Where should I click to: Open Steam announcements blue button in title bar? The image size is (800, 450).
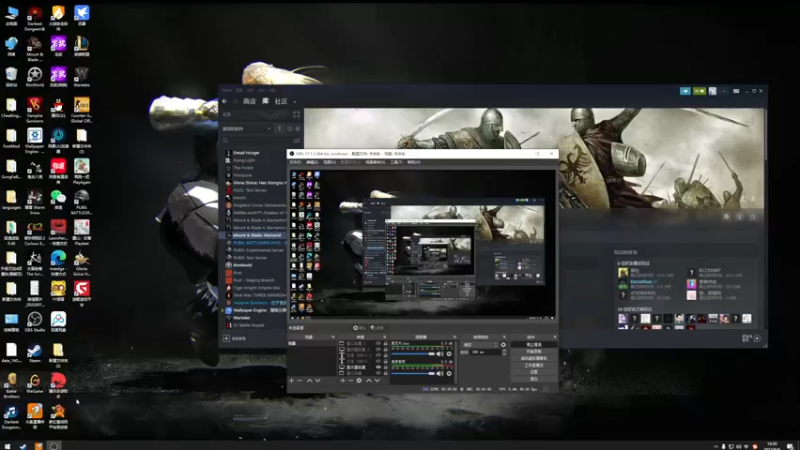(685, 91)
